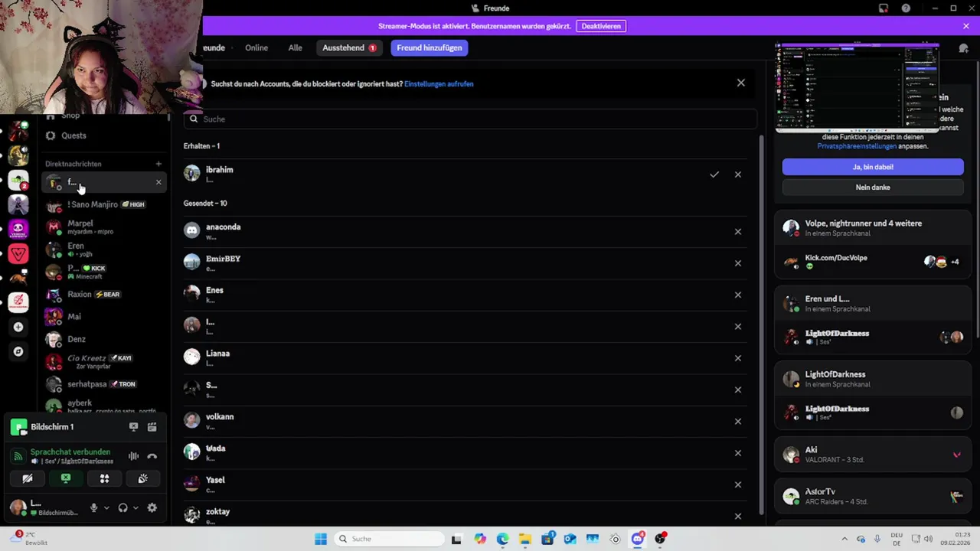Cancel sent request to Enes

coord(738,295)
